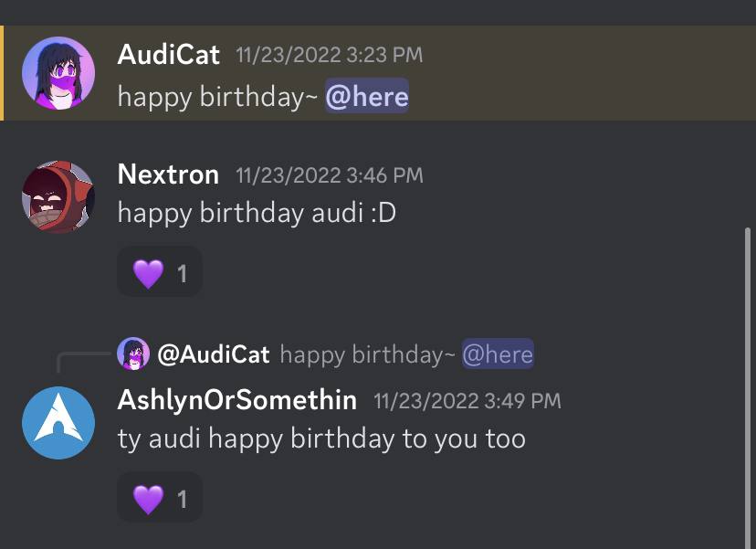
Task: Click the AshlynOrSomethin username
Action: click(237, 400)
